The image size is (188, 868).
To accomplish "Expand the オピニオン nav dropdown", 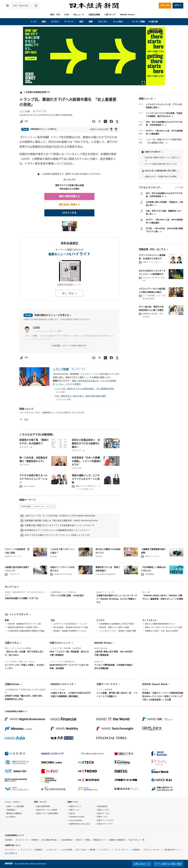I will [104, 22].
